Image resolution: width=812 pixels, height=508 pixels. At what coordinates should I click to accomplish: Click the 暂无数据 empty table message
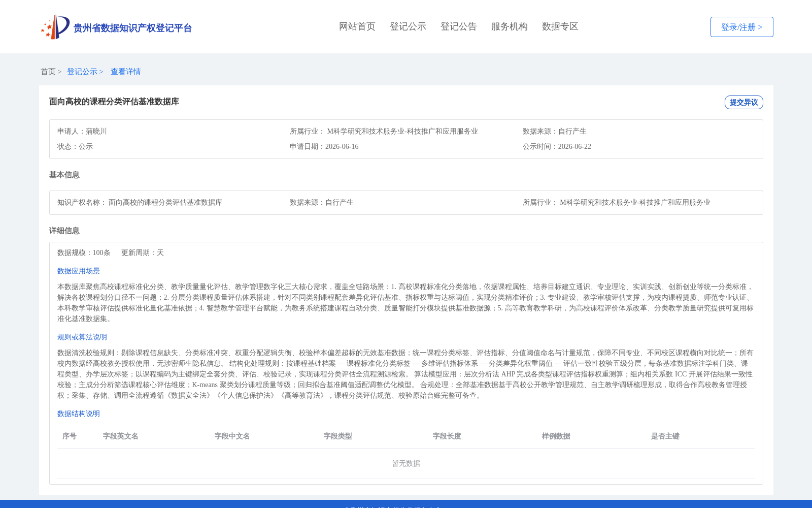[x=406, y=463]
